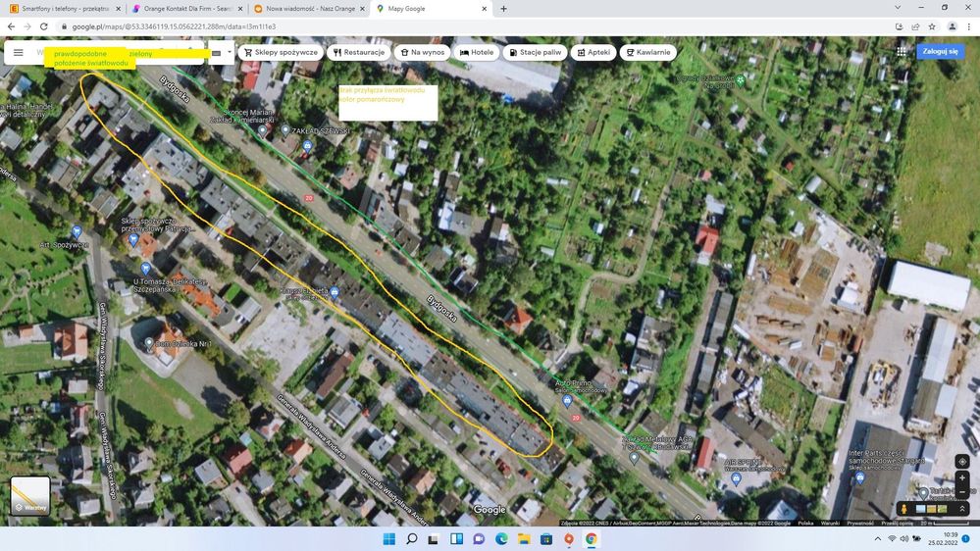980x551 pixels.
Task: Bookmark this page with the star icon
Action: (932, 26)
